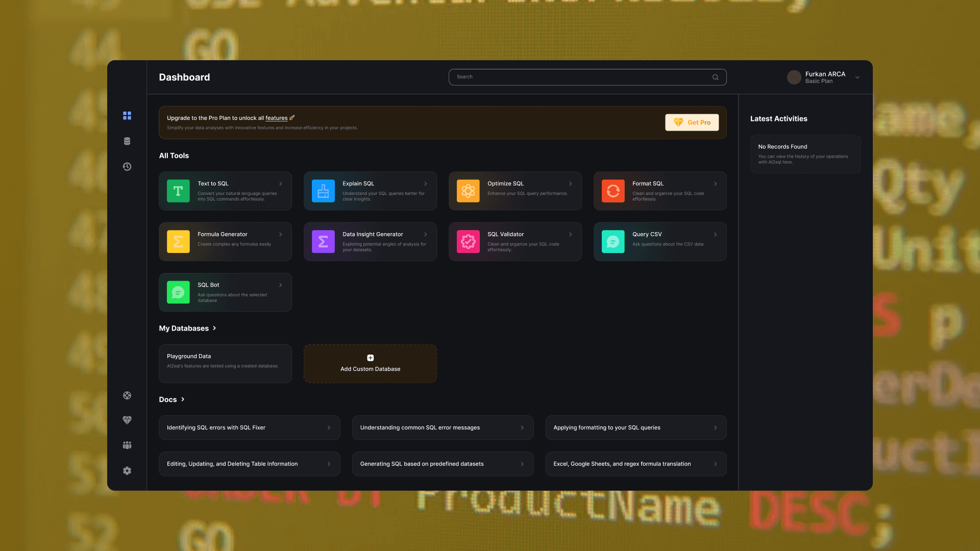Open the Explain SQL card arrow

tap(426, 184)
